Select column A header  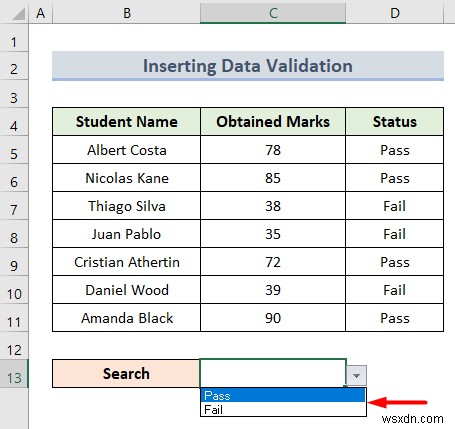click(41, 13)
